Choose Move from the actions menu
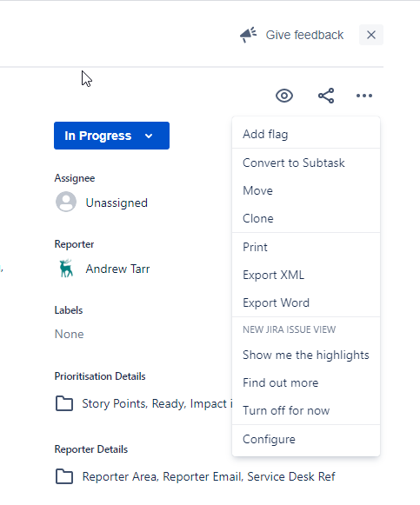The height and width of the screenshot is (505, 420). (x=306, y=190)
